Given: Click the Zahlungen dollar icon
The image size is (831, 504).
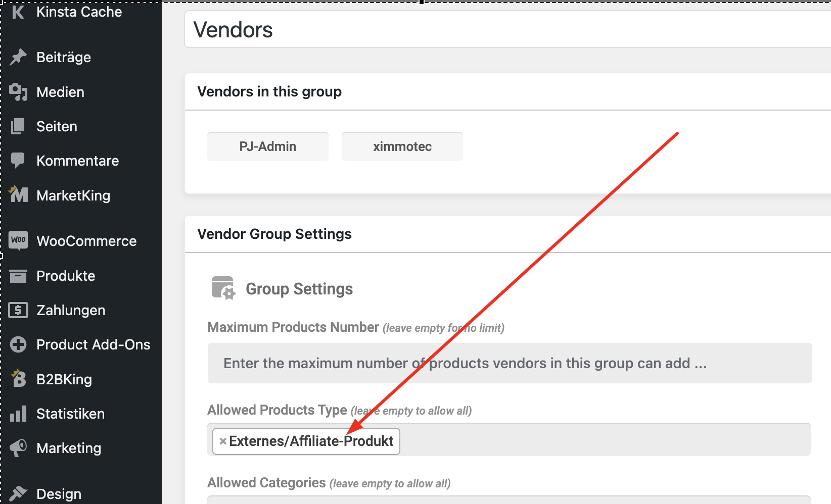Looking at the screenshot, I should [18, 310].
